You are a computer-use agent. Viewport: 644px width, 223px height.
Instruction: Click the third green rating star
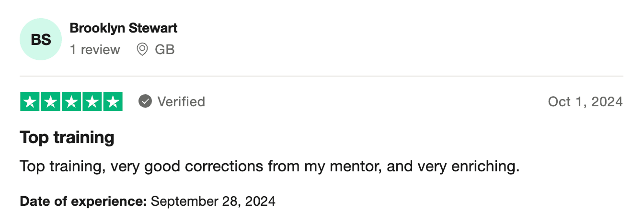tap(71, 101)
